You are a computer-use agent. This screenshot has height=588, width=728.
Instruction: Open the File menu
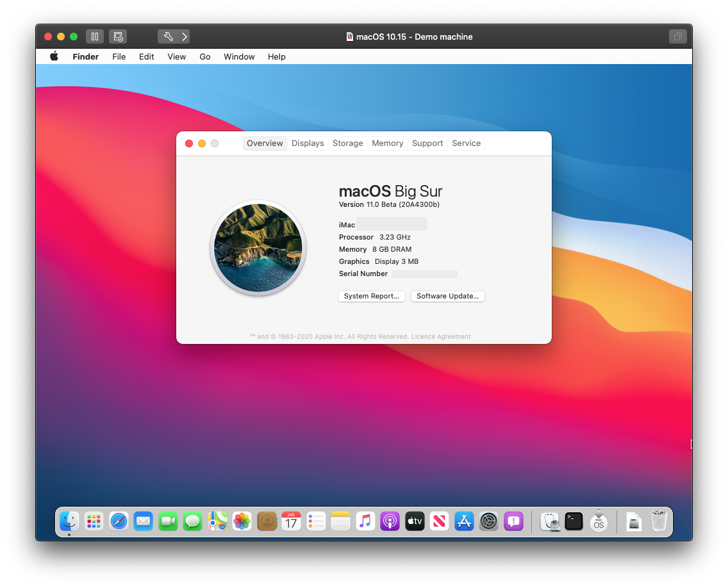coord(119,56)
